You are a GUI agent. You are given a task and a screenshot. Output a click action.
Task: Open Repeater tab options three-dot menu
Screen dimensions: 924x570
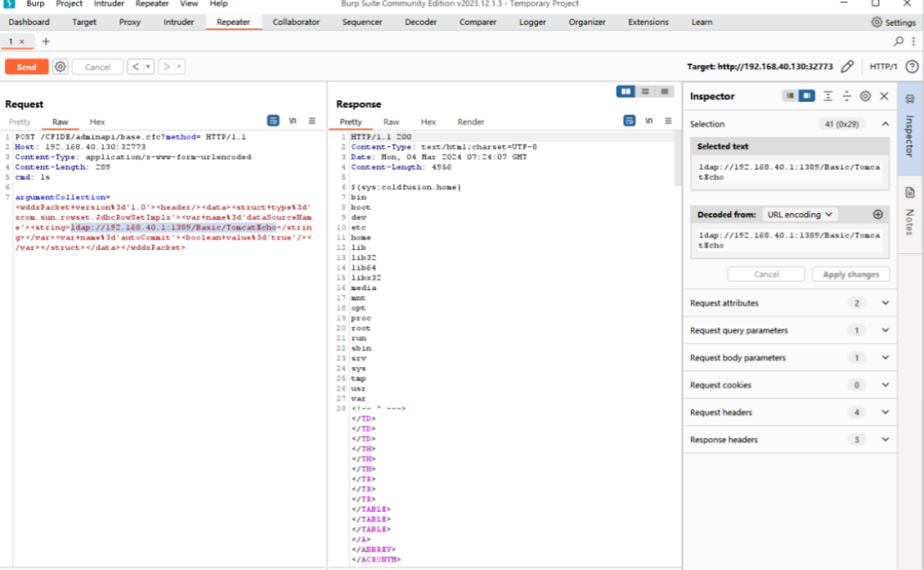[913, 41]
